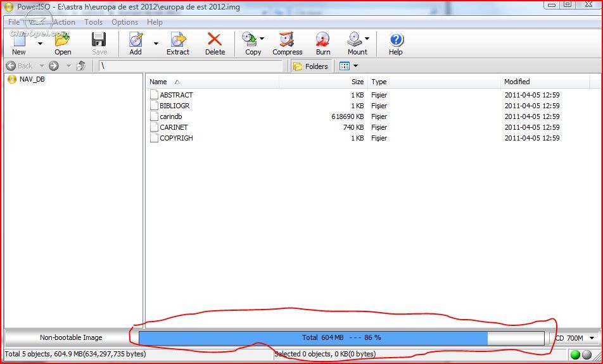Click the Total 5 objects status text
603x364 pixels.
click(x=75, y=354)
